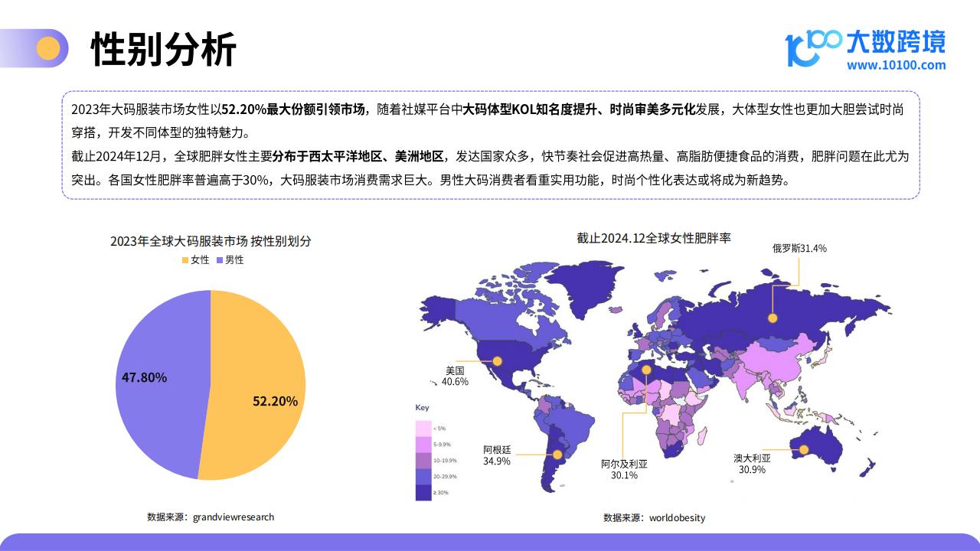Image resolution: width=980 pixels, height=551 pixels.
Task: Click the bold 52.20%最大份额引领市场 phrase
Action: [x=292, y=109]
